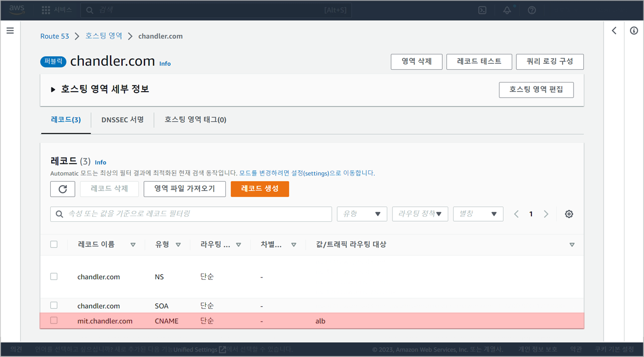644x357 pixels.
Task: Click mit.chandler.com record name
Action: pyautogui.click(x=105, y=321)
